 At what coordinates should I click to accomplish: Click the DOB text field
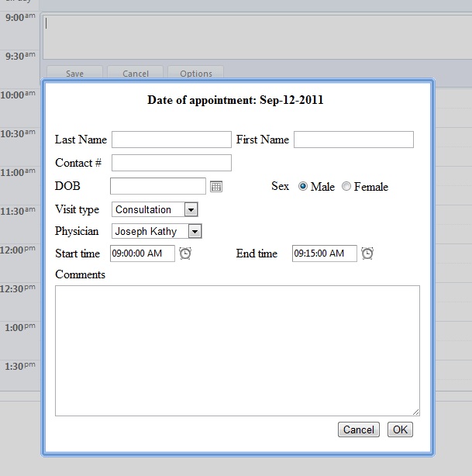158,186
